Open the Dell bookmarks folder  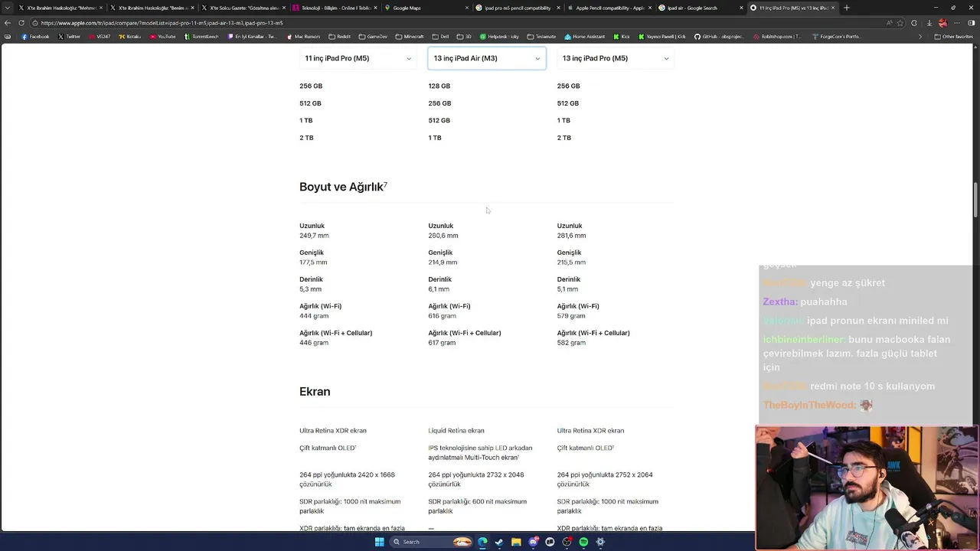pyautogui.click(x=440, y=36)
